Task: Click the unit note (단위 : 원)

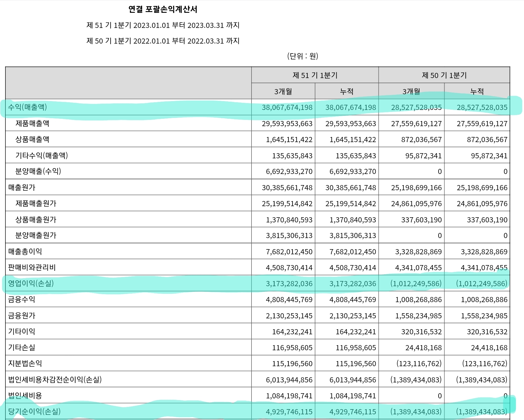Action: click(302, 56)
